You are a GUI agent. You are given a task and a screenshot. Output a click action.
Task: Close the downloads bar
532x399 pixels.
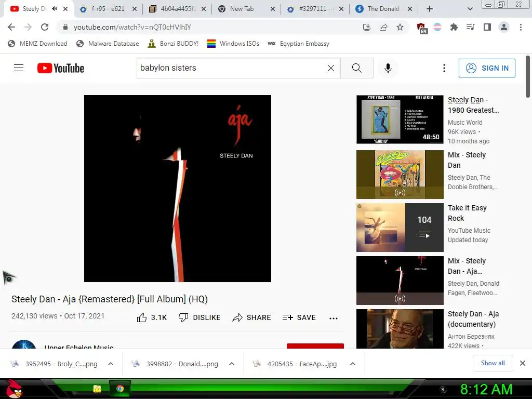pos(523,363)
